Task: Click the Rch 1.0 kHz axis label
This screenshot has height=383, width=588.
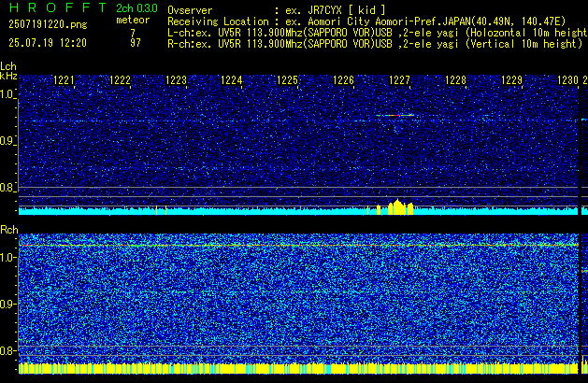Action: [x=7, y=258]
